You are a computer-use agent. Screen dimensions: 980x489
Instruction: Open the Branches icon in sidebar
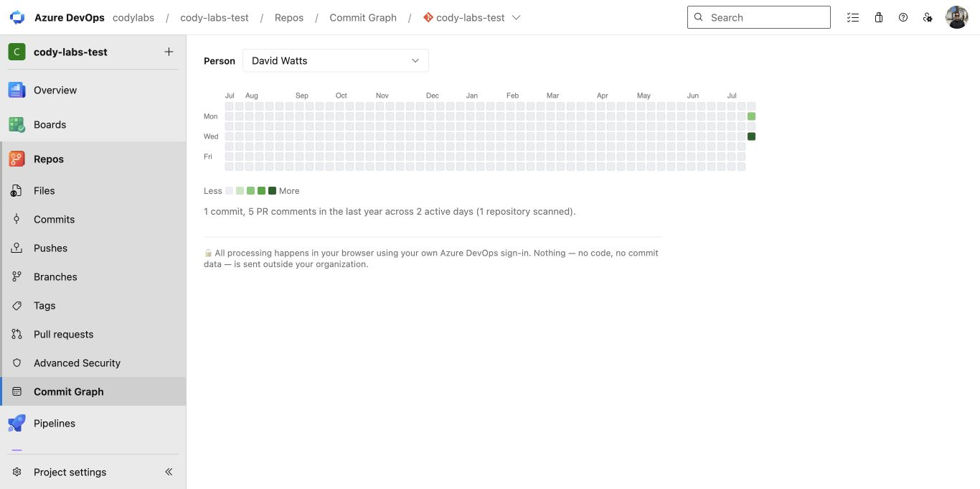[17, 276]
